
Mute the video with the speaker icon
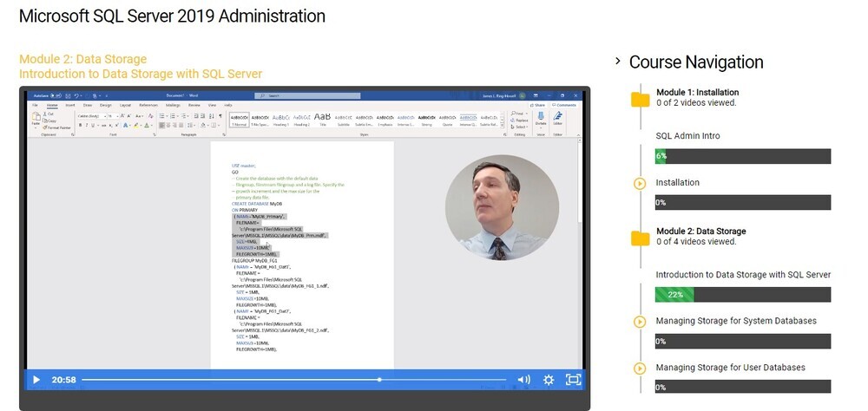coord(523,380)
